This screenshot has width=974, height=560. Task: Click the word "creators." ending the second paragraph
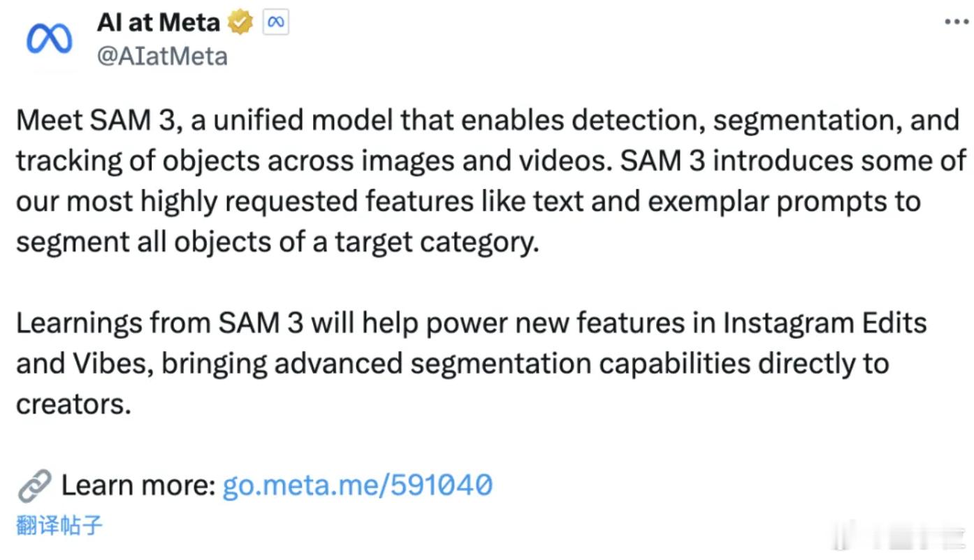pyautogui.click(x=73, y=404)
